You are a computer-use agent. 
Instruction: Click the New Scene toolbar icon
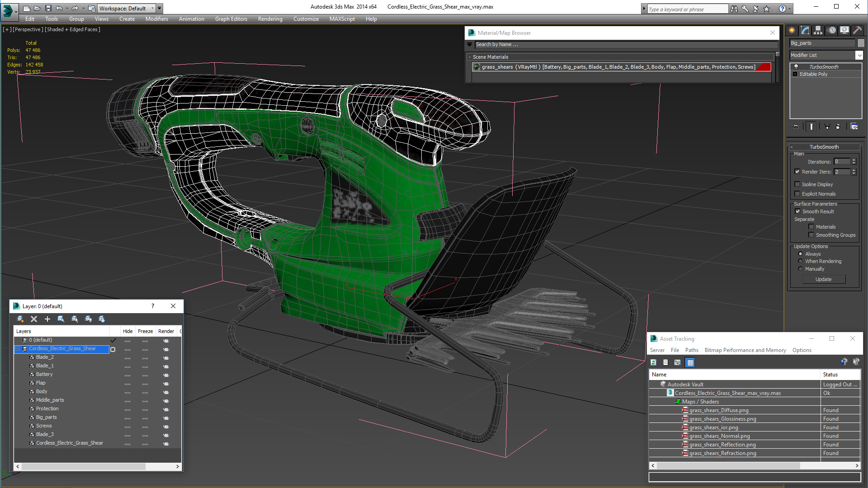click(x=27, y=8)
